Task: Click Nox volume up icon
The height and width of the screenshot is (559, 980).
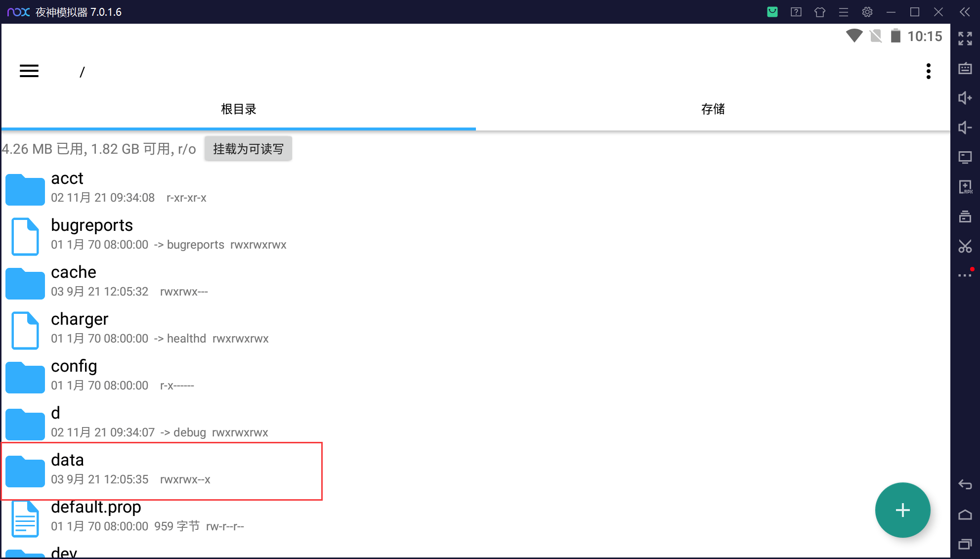Action: coord(965,98)
